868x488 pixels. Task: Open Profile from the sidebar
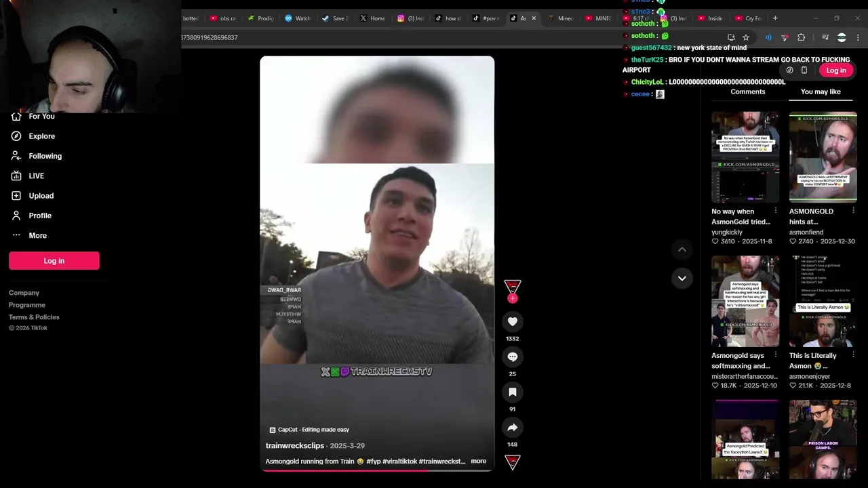(x=40, y=216)
